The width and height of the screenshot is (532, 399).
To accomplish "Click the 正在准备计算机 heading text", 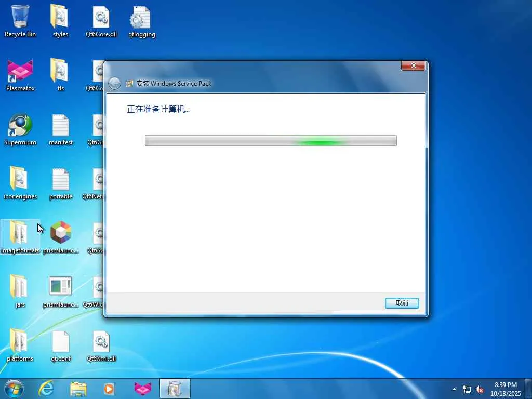I will [x=158, y=109].
